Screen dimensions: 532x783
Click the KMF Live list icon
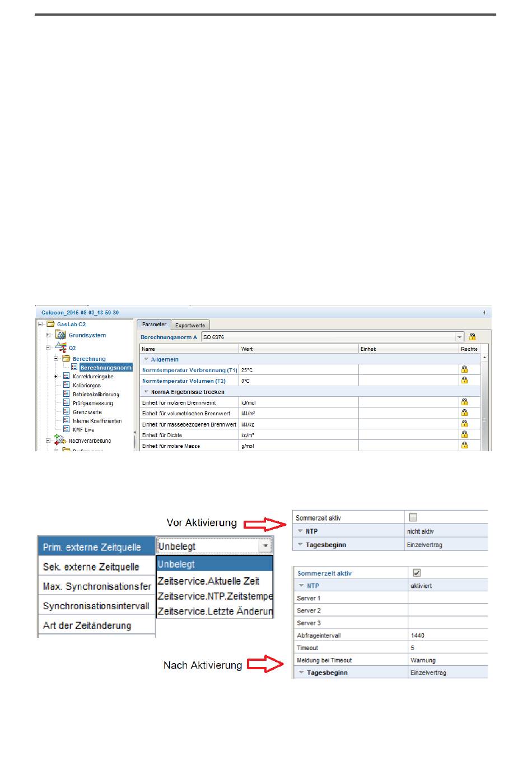[x=66, y=429]
